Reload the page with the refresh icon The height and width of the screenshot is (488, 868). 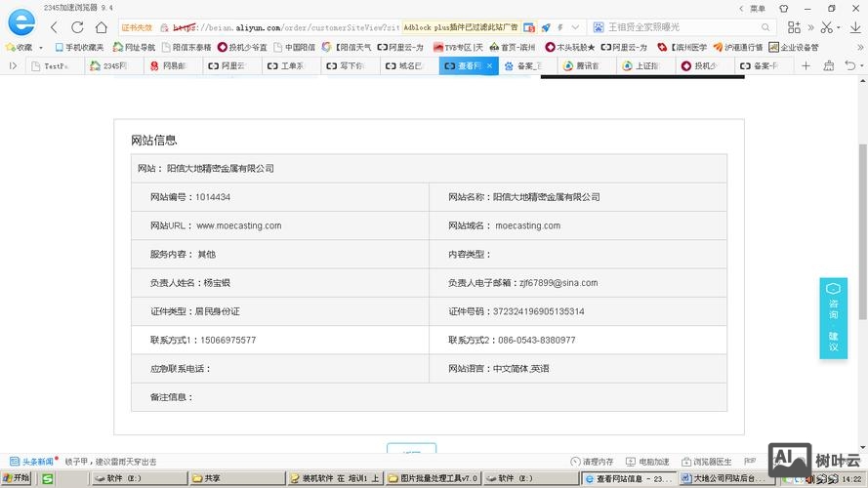[77, 27]
